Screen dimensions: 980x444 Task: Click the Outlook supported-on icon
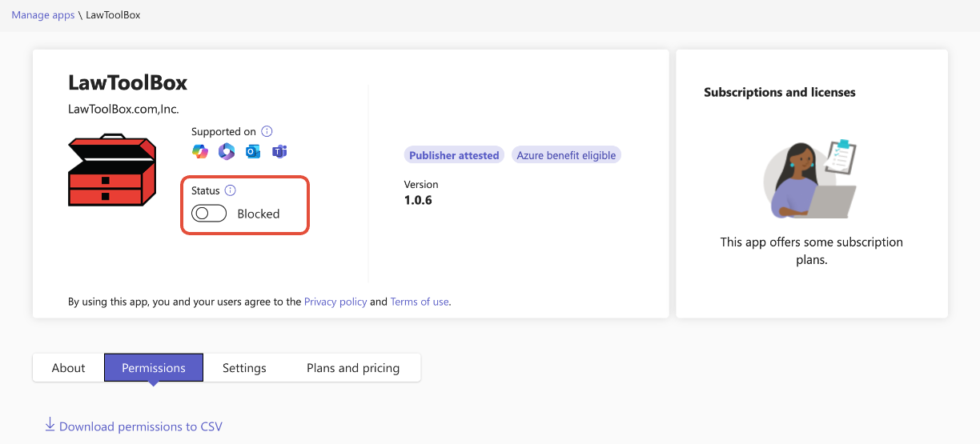point(253,151)
